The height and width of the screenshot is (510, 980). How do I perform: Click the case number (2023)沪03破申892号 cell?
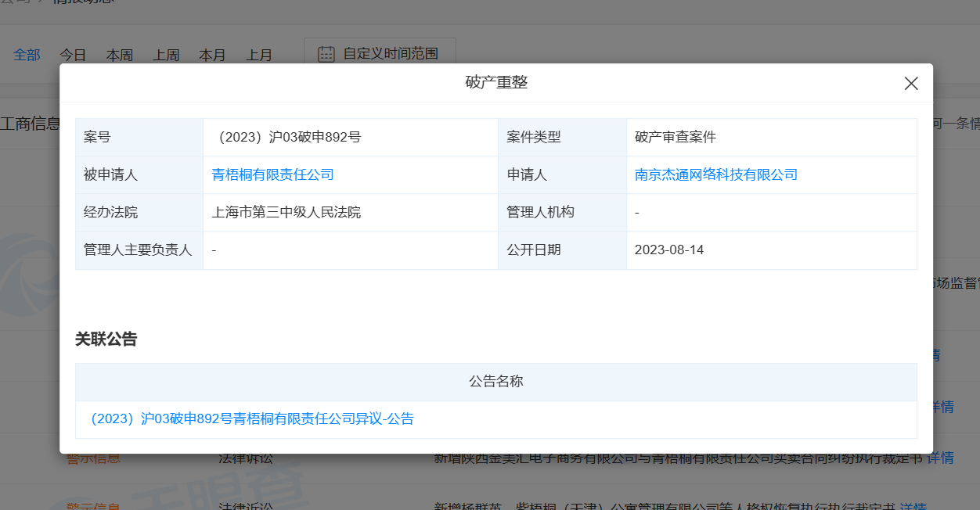[x=276, y=137]
